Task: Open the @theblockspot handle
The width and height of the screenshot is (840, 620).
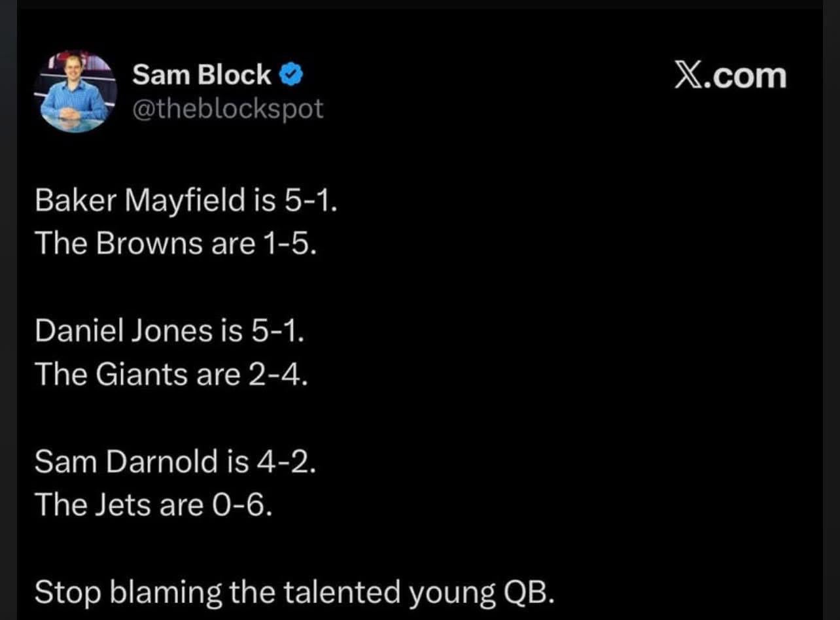Action: (228, 109)
